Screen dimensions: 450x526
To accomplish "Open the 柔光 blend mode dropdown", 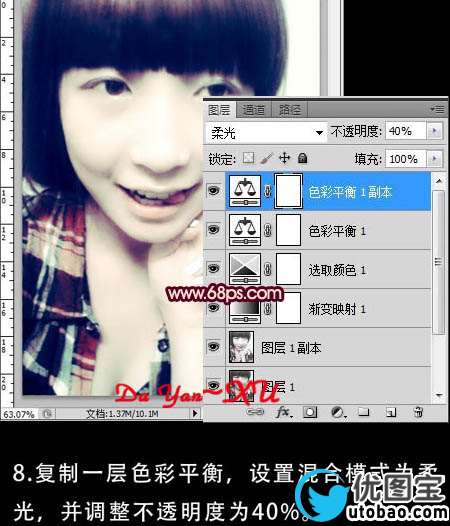I will 266,133.
